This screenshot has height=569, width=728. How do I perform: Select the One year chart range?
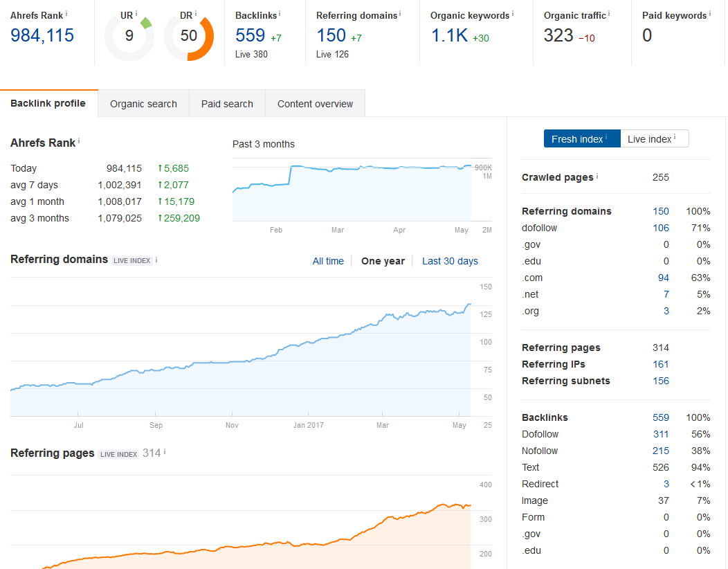tap(383, 261)
